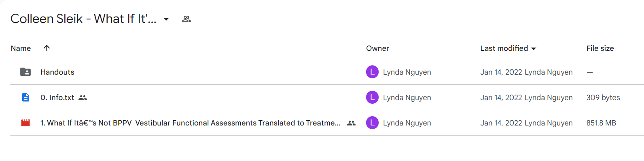Click the Colleen Sleik folder title
The height and width of the screenshot is (161, 644).
point(83,19)
